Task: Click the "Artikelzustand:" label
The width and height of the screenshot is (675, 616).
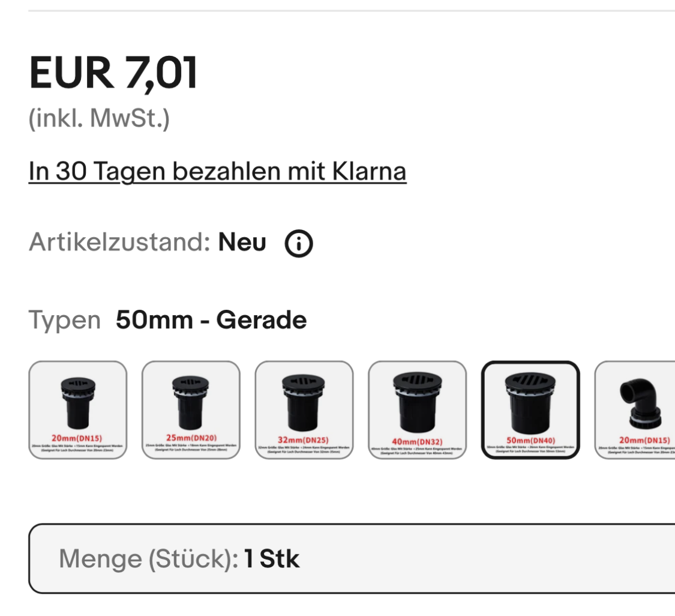Action: point(119,243)
